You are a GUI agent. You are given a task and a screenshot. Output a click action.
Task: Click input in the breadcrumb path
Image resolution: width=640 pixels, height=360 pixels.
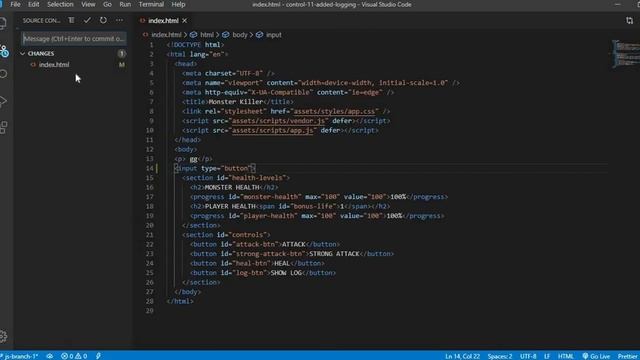[273, 35]
